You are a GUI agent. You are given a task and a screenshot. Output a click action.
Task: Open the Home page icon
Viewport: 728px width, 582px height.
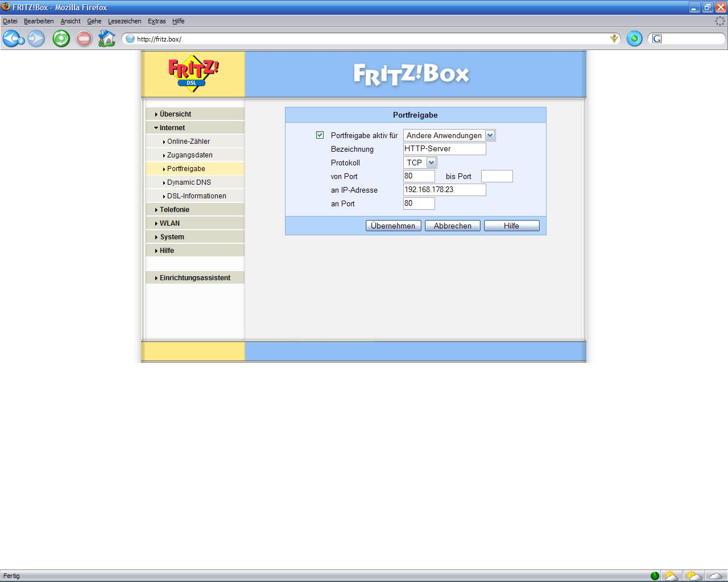[107, 39]
